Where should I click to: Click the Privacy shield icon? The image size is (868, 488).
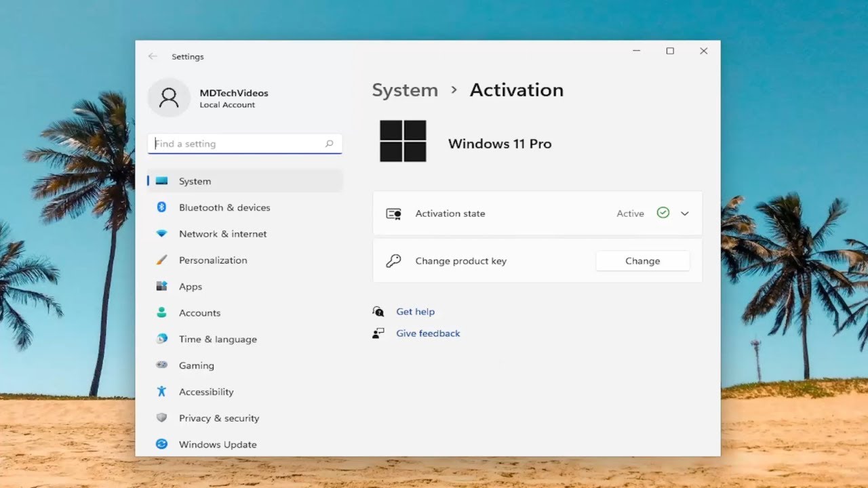[161, 418]
